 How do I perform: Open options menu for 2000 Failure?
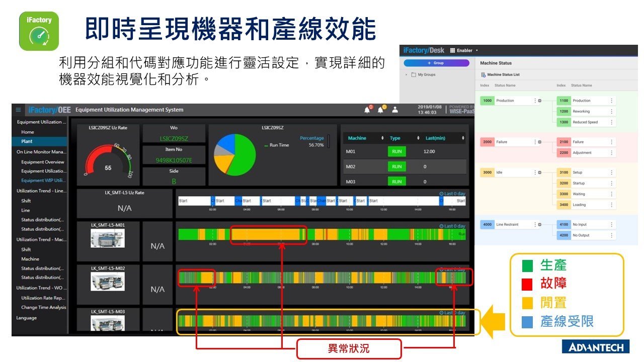click(535, 142)
